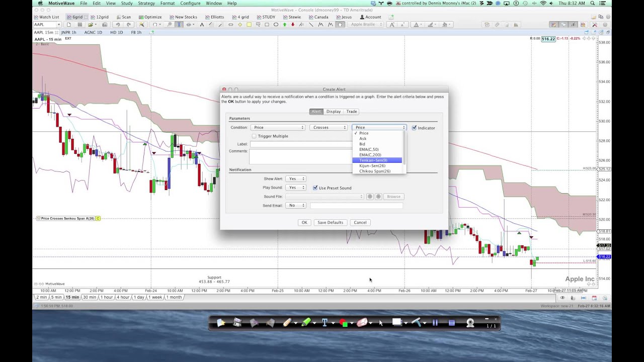Select the red down arrow tool
Viewport: 644px width, 362px height.
293,24
